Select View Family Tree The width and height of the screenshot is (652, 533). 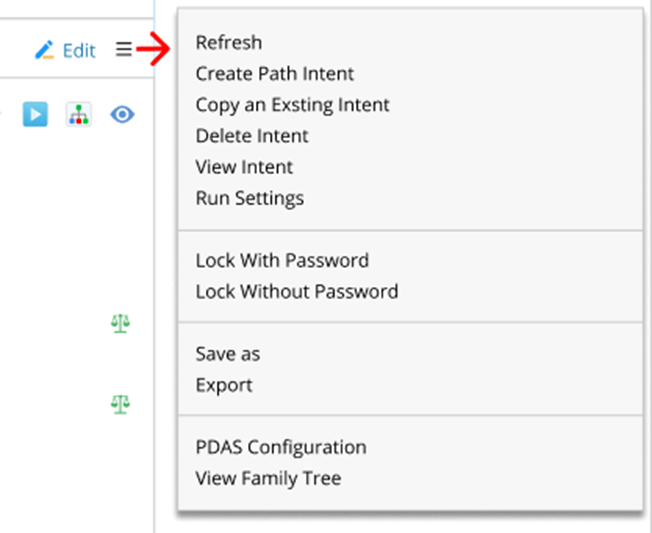268,478
